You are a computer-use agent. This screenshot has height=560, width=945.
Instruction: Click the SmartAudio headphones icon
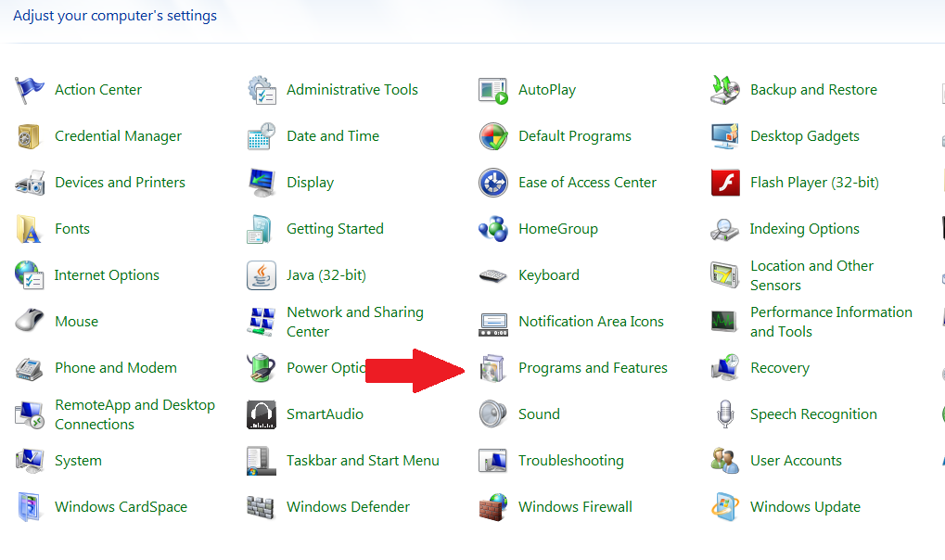[x=262, y=414]
